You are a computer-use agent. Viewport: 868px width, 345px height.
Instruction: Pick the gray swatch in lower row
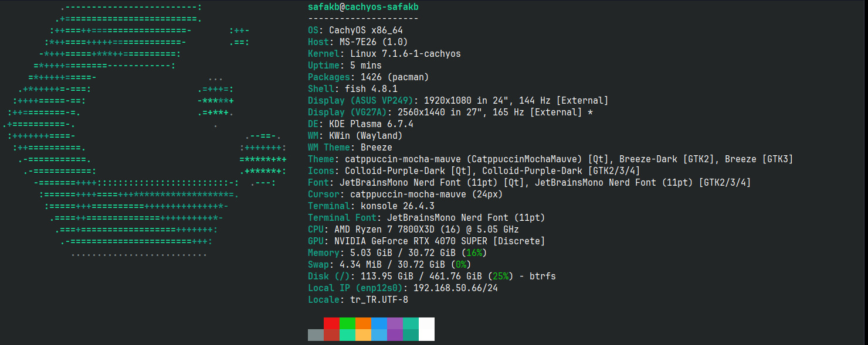tap(316, 335)
